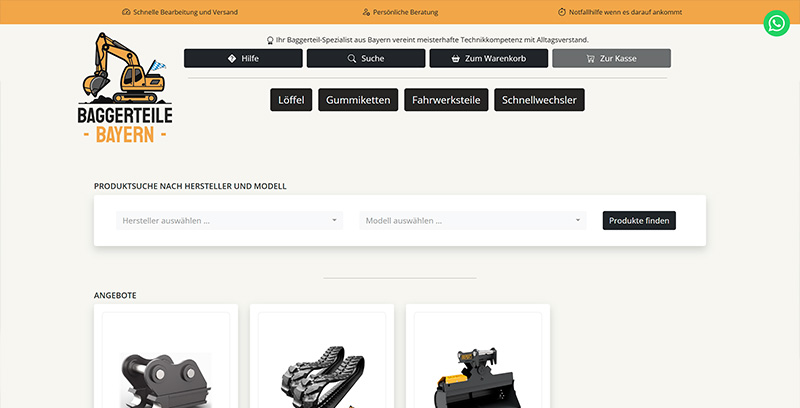Image resolution: width=800 pixels, height=408 pixels.
Task: View the tilting bucket product image
Action: [x=477, y=375]
